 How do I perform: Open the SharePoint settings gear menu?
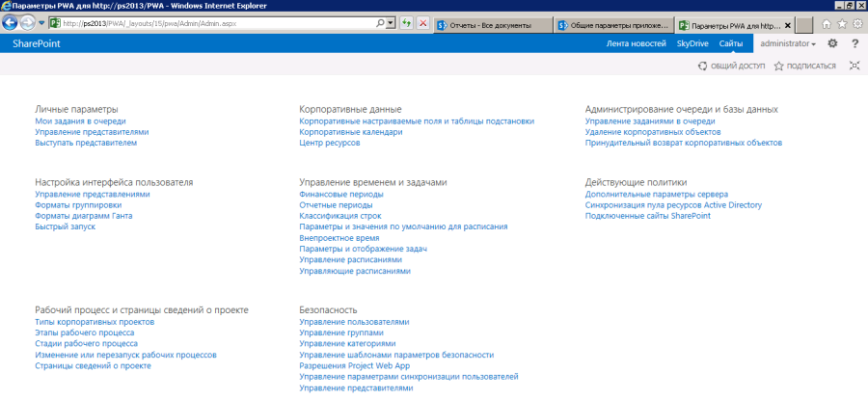[832, 43]
